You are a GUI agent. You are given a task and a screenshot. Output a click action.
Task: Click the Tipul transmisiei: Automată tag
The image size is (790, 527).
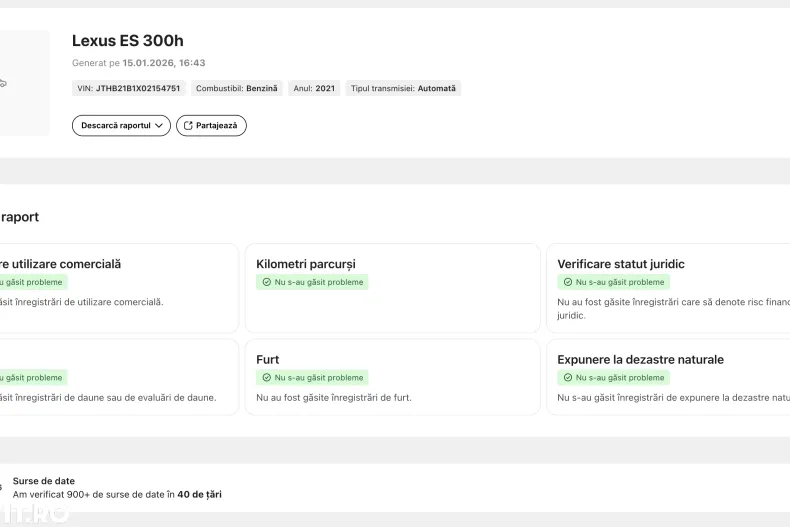tap(403, 88)
